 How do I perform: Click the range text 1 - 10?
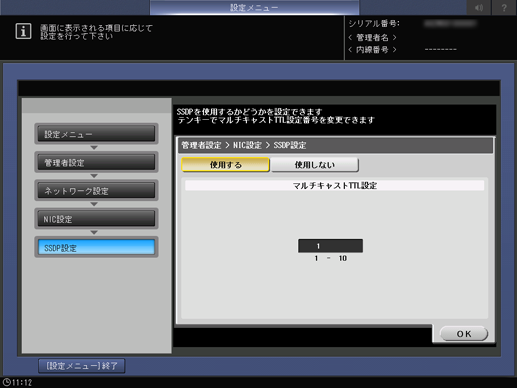coord(330,258)
